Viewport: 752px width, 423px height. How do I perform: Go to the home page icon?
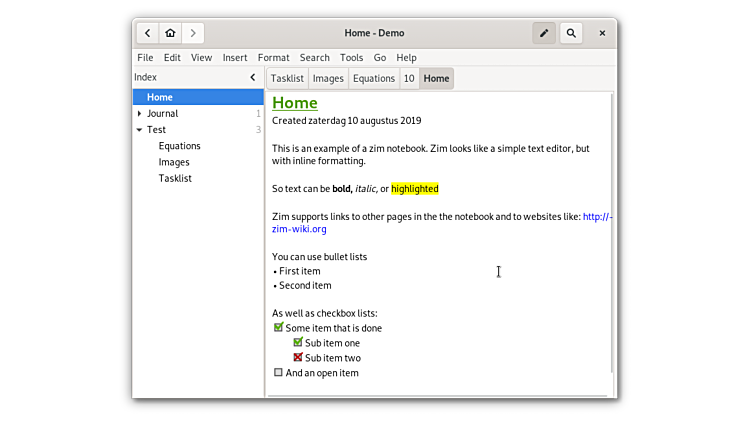pos(170,33)
